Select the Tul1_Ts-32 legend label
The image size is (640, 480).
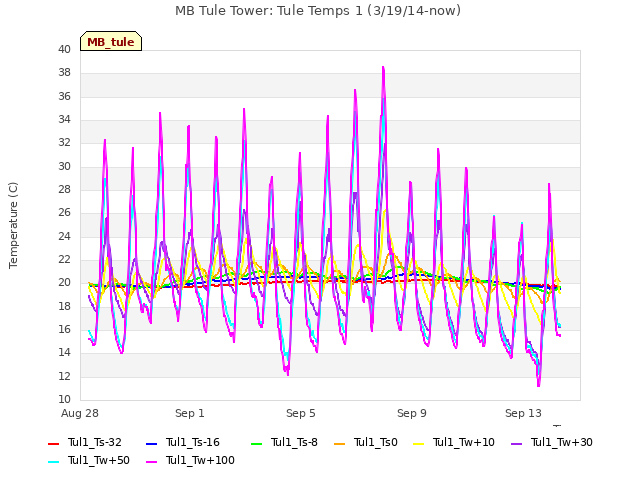pyautogui.click(x=95, y=442)
